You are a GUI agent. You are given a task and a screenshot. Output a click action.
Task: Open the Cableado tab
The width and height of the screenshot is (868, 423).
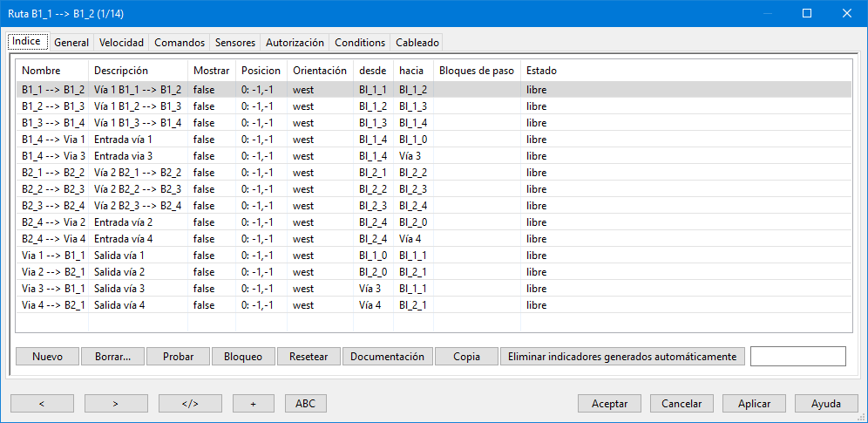(417, 43)
